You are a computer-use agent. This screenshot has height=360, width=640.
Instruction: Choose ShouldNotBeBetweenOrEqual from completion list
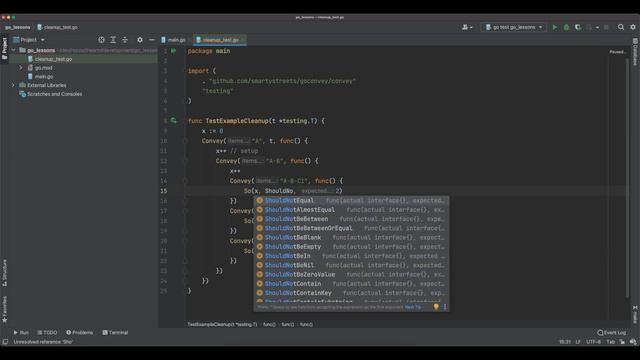click(x=351, y=228)
